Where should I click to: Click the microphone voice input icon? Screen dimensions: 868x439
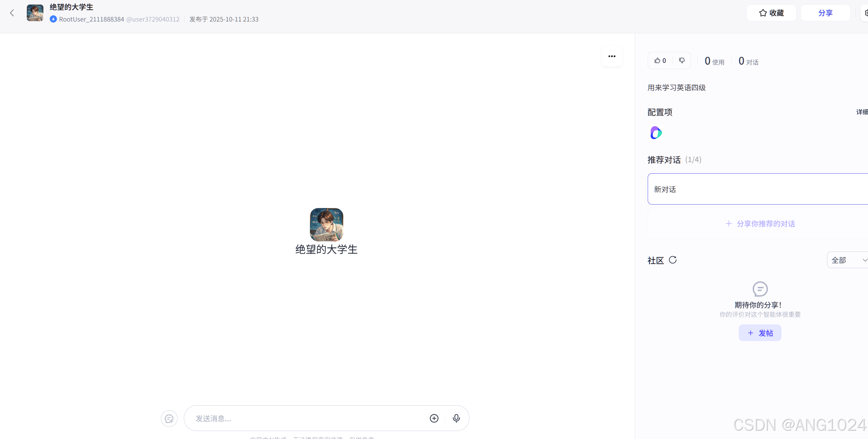[456, 419]
